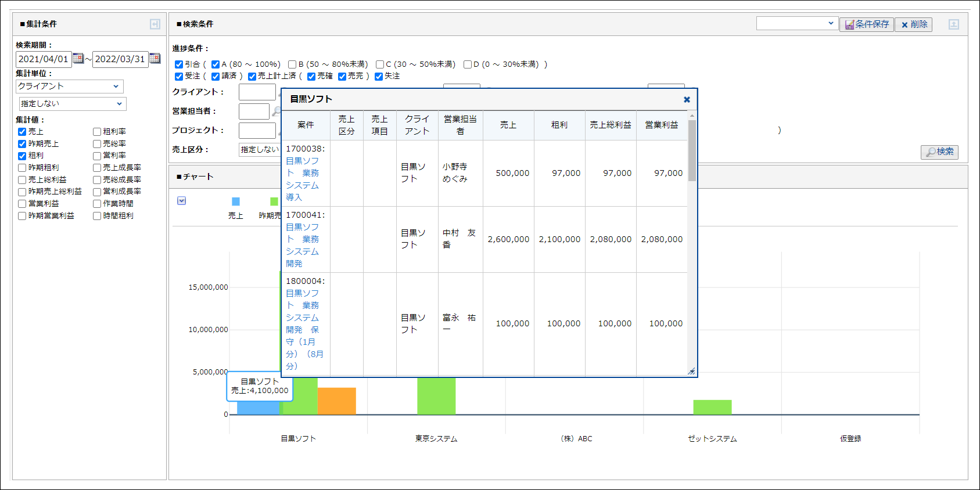Screen dimensions: 980x490
Task: Uncheck the 昨期売上 checkbox
Action: 22,144
